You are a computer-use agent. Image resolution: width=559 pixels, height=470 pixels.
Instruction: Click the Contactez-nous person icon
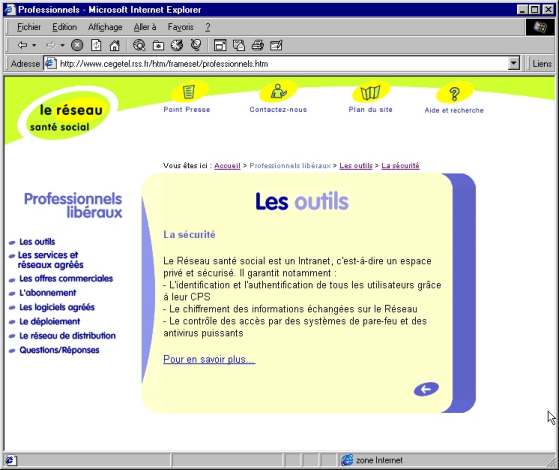[x=278, y=91]
